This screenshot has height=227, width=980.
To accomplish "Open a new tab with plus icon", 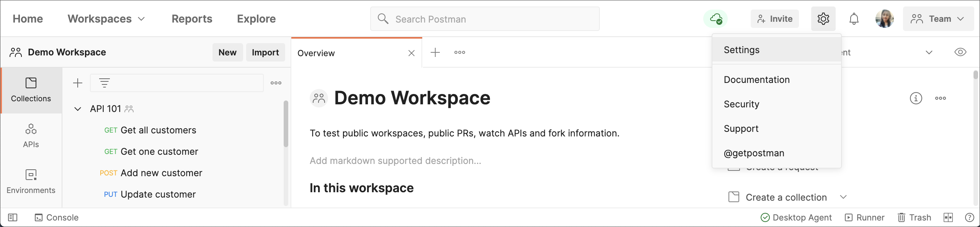I will pyautogui.click(x=435, y=52).
